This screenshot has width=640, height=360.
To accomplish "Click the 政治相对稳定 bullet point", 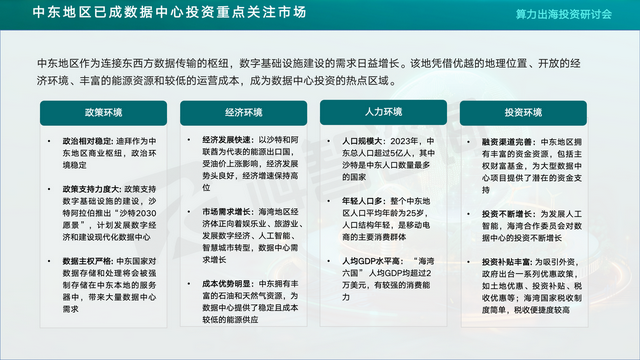I will [x=109, y=153].
